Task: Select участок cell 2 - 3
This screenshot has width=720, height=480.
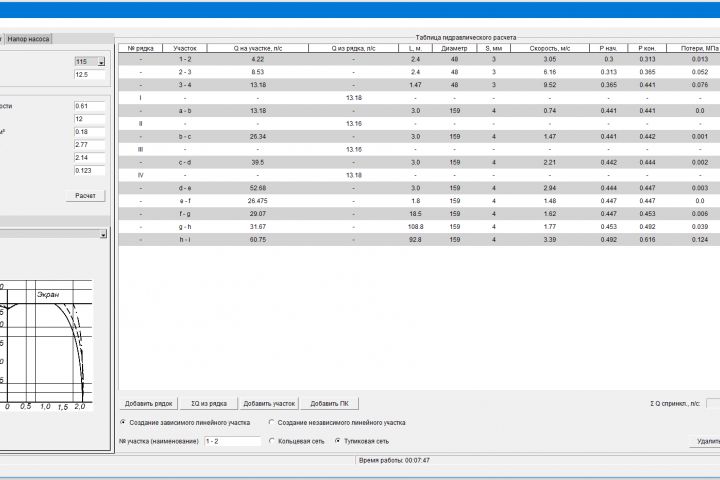Action: click(185, 72)
